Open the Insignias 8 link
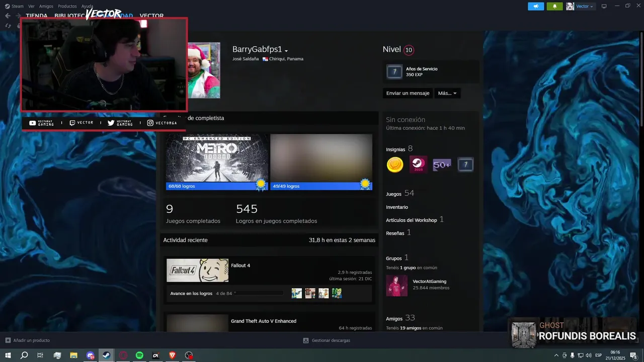 point(399,149)
